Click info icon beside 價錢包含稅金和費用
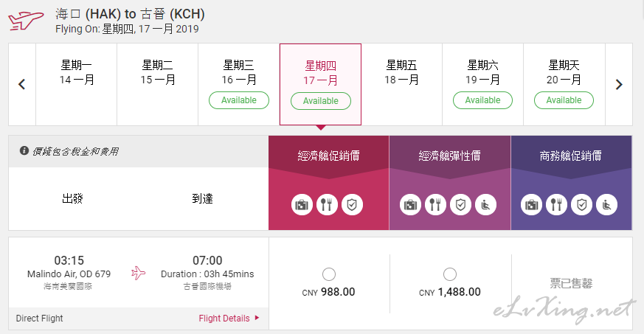Viewport: 644px width, 334px height. click(x=24, y=150)
